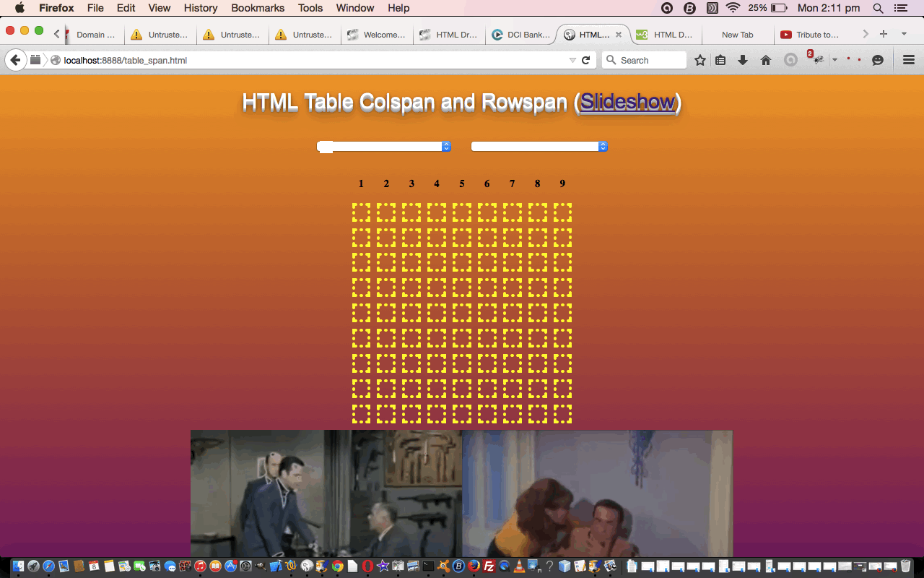Screen dimensions: 924x578
Task: Open FileZilla from the Dock
Action: click(x=489, y=566)
